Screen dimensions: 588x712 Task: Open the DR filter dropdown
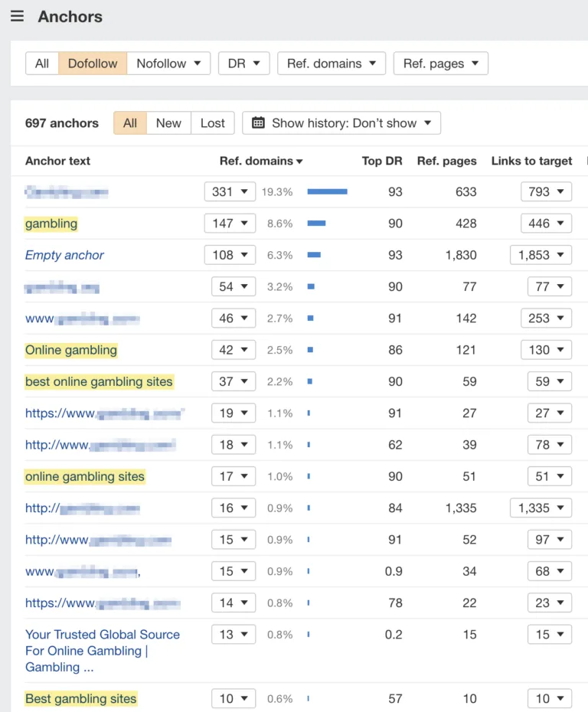[x=243, y=64]
